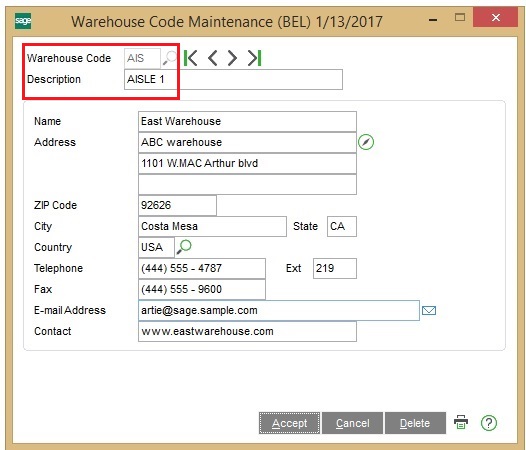Go to the previous warehouse record
Image resolution: width=526 pixels, height=450 pixels.
pos(212,58)
